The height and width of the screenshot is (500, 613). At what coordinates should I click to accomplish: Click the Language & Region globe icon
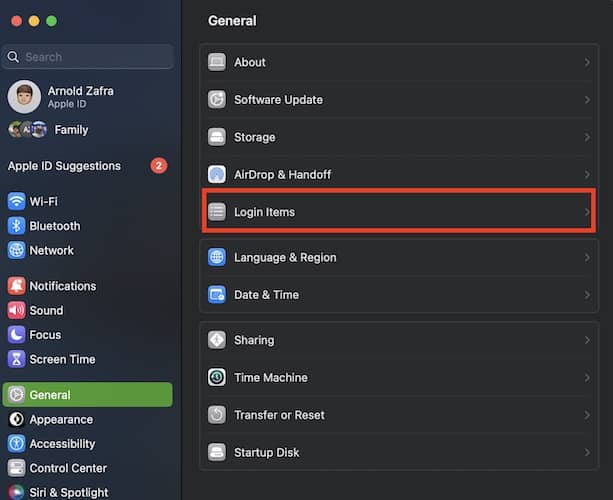coord(217,257)
